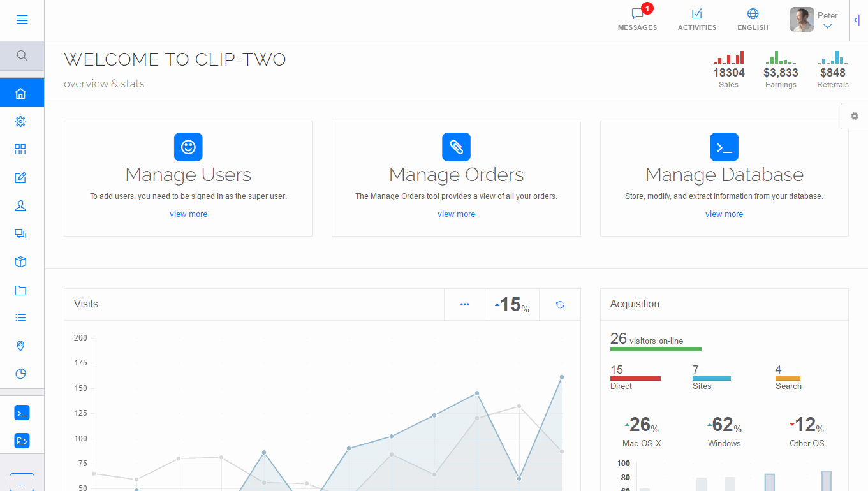Click the Manage Orders paperclip tile
This screenshot has width=868, height=491.
(456, 147)
